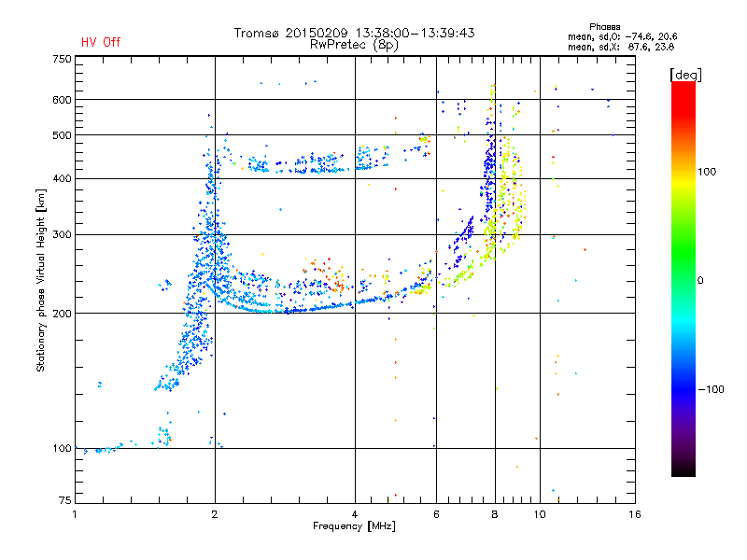747x560 pixels.
Task: Click the black bottom of the colorbar
Action: [x=684, y=469]
